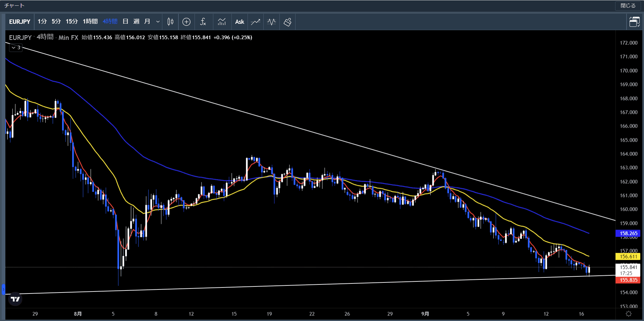Viewport: 644px width, 321px height.
Task: Open the candlestick chart type menu
Action: [x=170, y=22]
